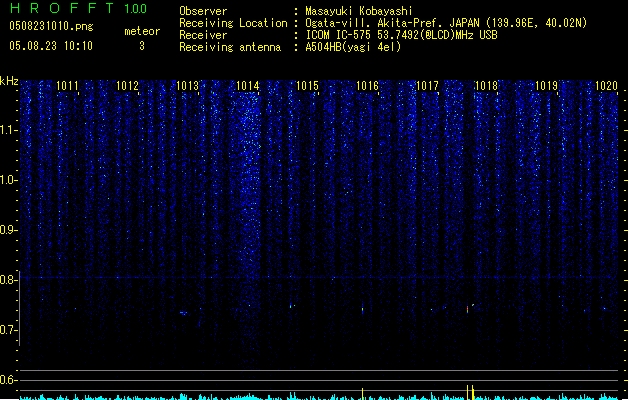Click the Receiving antenna label
This screenshot has height=400, width=629.
(230, 47)
